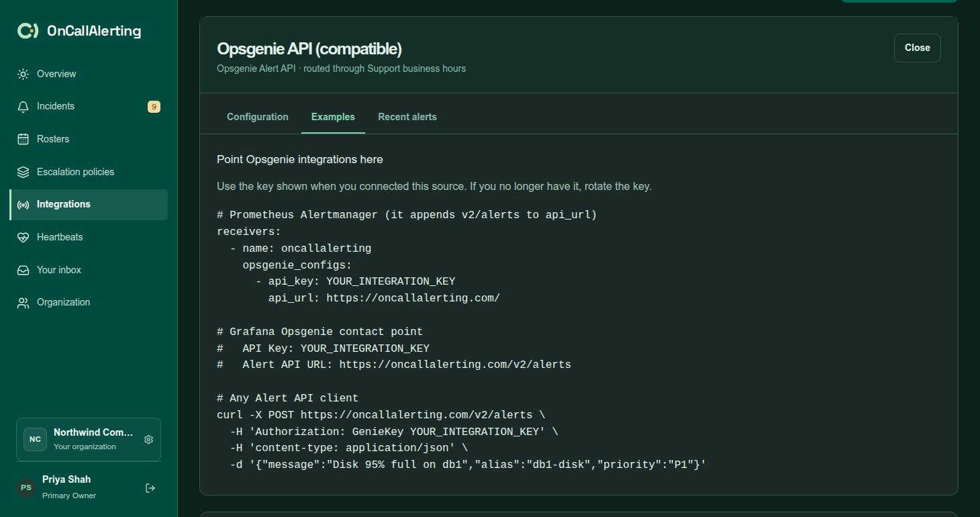
Task: Click the Incidents bell icon
Action: coord(23,107)
